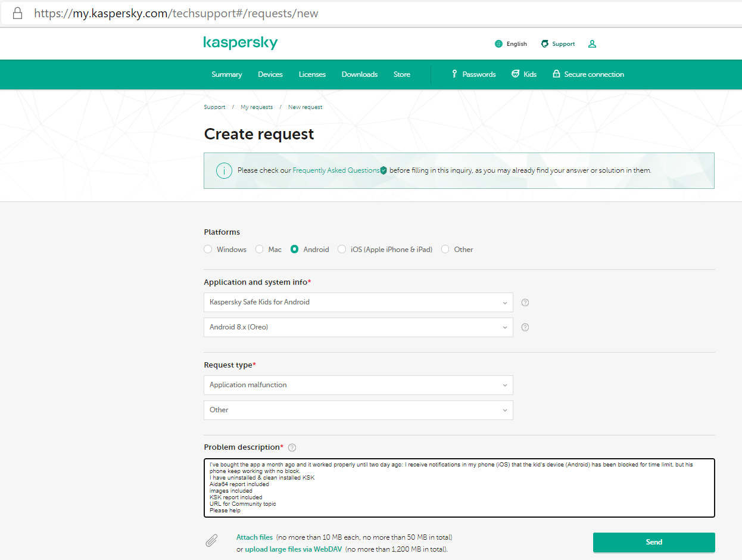Click the Attach files link
Screen dimensions: 742x560
click(x=254, y=537)
